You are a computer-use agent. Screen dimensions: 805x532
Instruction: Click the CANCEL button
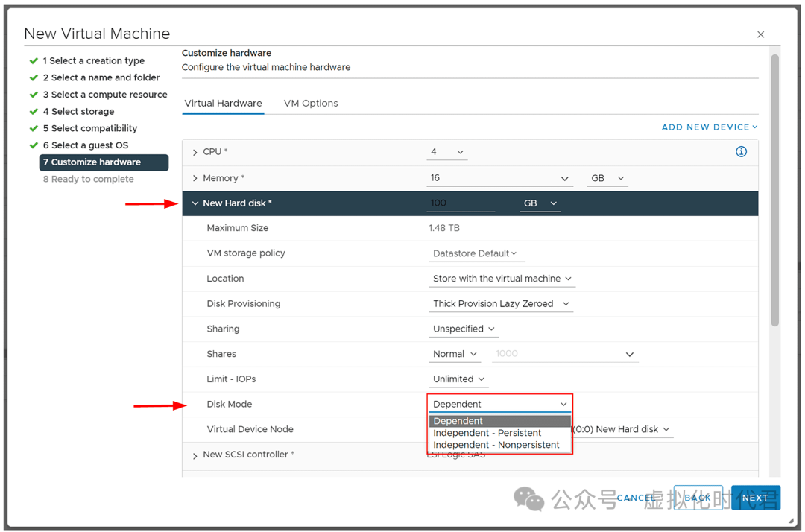tap(636, 498)
